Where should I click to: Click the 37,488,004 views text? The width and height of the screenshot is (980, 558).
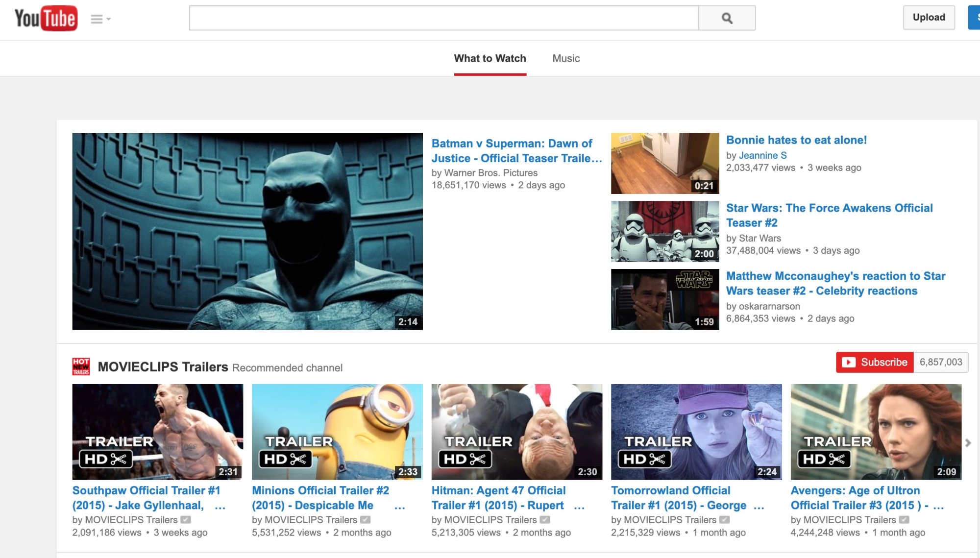[x=763, y=250]
